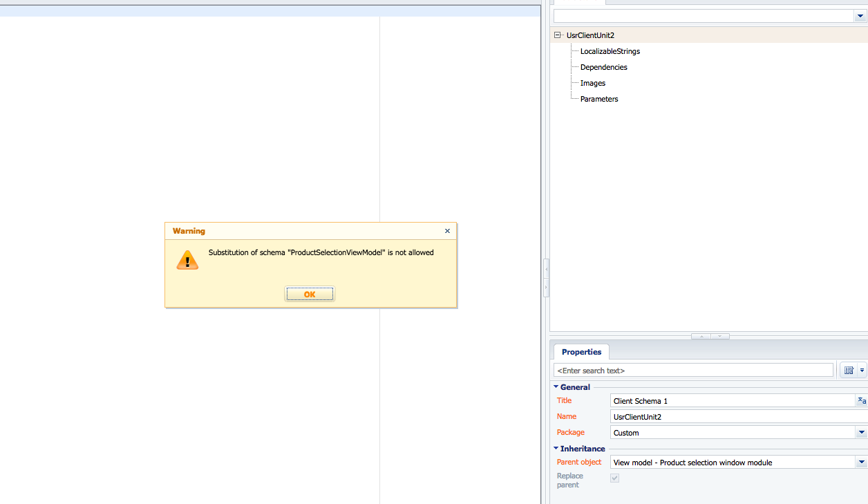The height and width of the screenshot is (504, 868).
Task: Click the orange warning triangle icon
Action: (x=187, y=260)
